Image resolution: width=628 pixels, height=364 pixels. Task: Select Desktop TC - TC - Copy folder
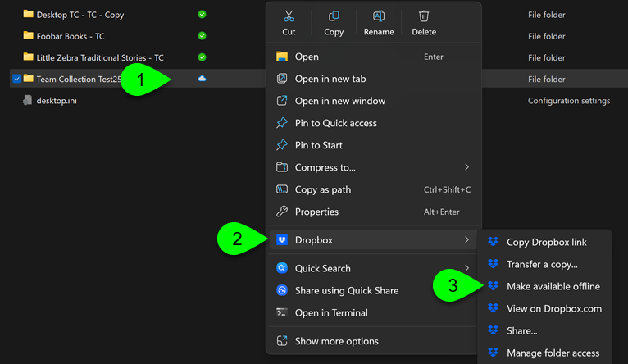pyautogui.click(x=80, y=15)
